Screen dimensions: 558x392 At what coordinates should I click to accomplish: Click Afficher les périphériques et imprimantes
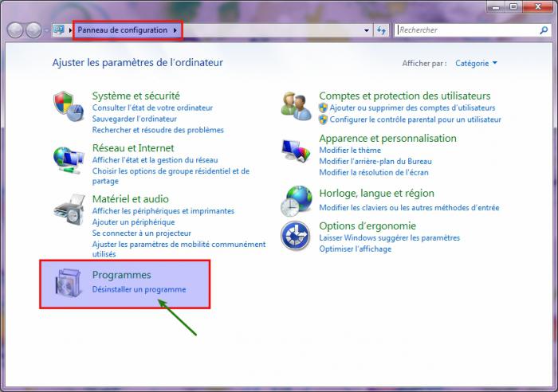click(x=163, y=211)
